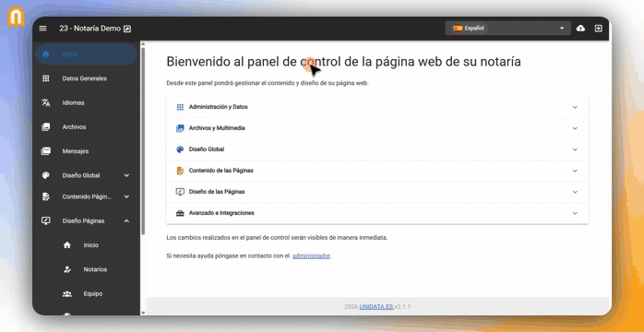This screenshot has height=332, width=644.
Task: Open Datos Generales in sidebar
Action: [x=86, y=78]
